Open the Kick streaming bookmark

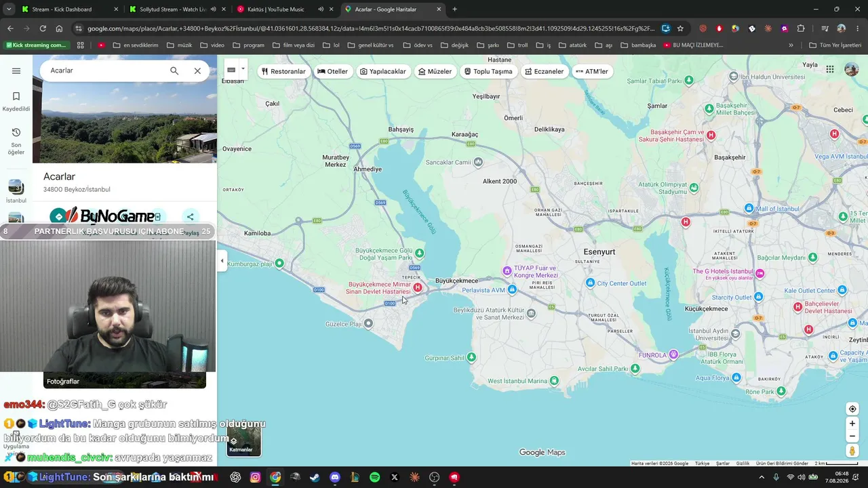pos(36,45)
